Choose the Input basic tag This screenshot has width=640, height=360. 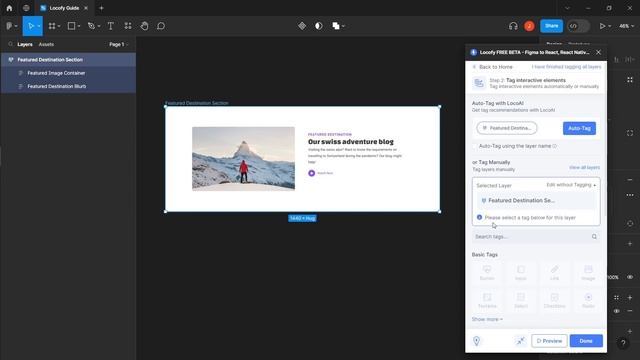click(x=521, y=273)
